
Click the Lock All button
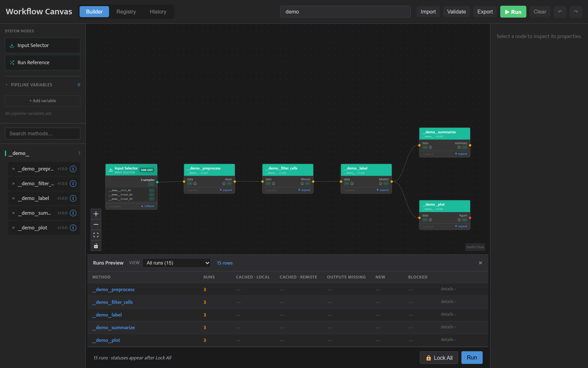439,358
